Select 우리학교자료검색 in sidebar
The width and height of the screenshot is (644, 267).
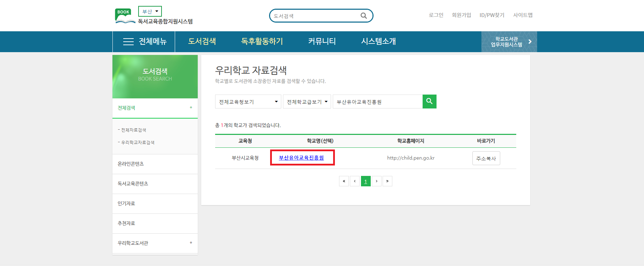tap(138, 143)
